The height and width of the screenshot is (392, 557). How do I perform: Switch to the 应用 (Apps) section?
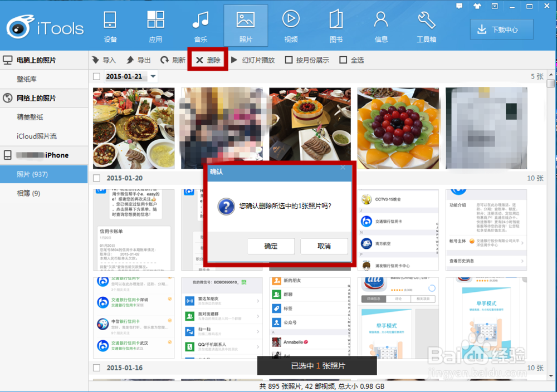155,25
